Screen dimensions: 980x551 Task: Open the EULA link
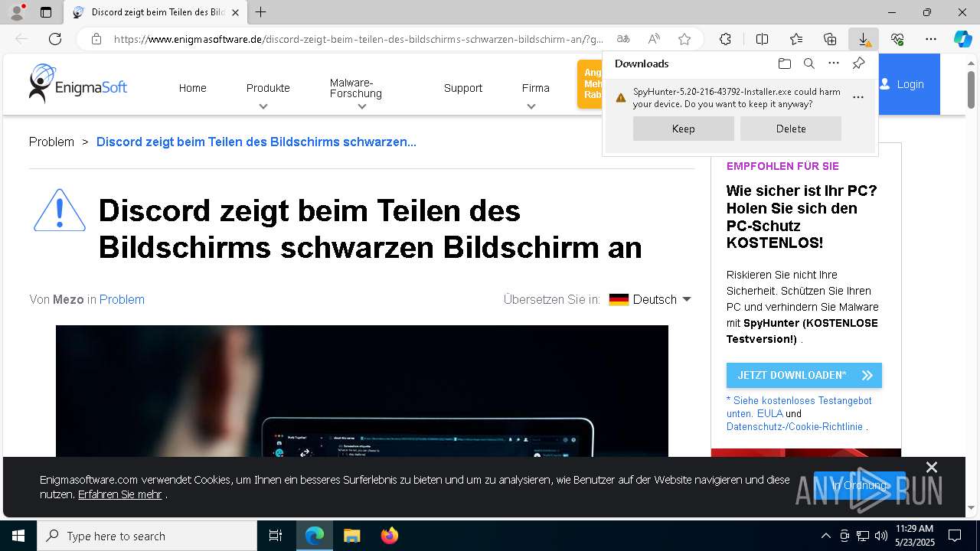tap(769, 413)
